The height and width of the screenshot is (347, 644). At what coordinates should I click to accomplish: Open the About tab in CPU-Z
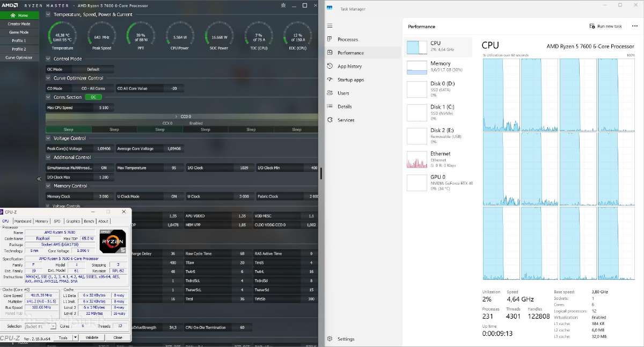coord(103,221)
